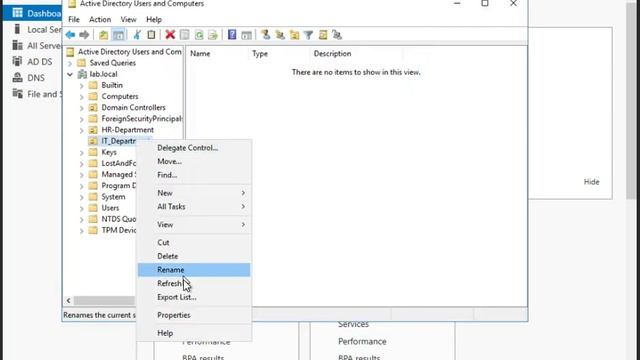
Task: Expand the Keys container
Action: [x=81, y=153]
